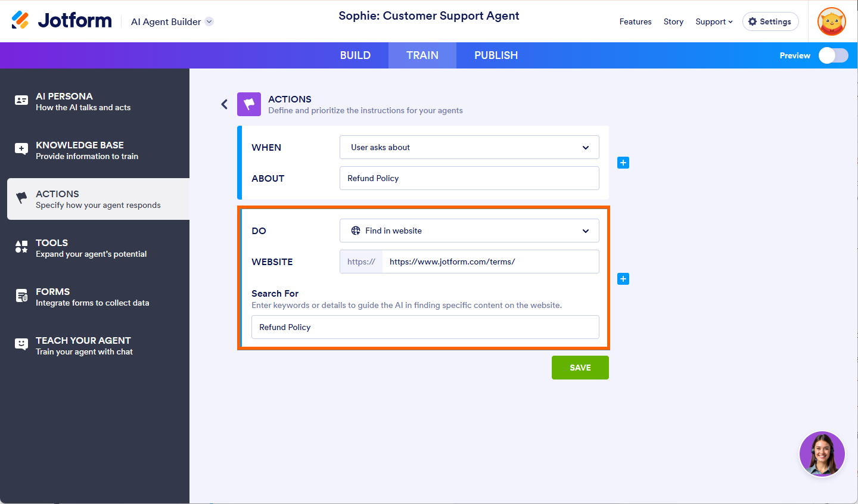Click the back arrow beside ACTIONS
Viewport: 858px width, 504px height.
click(x=224, y=104)
